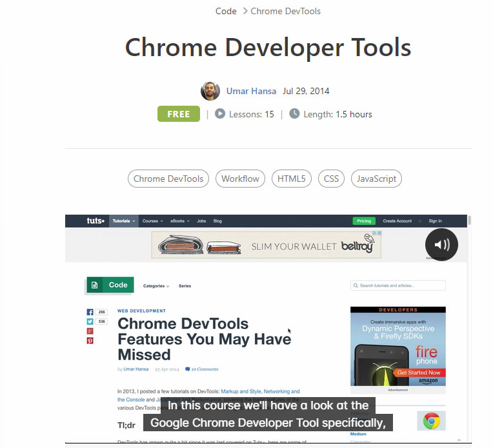
Task: Click the Tl;dr heading text
Action: [126, 425]
